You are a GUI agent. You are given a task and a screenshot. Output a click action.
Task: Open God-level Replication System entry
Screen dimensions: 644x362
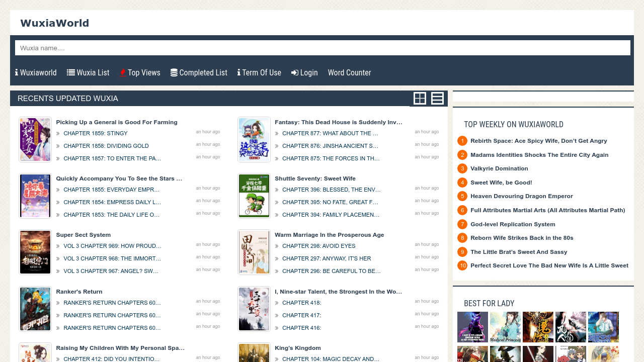pos(513,224)
